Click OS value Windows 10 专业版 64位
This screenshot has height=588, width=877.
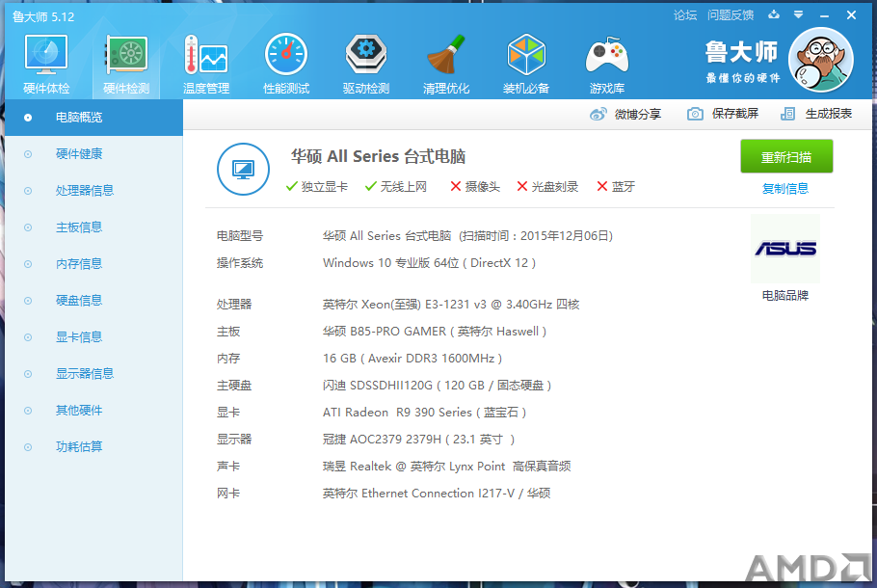pyautogui.click(x=429, y=263)
